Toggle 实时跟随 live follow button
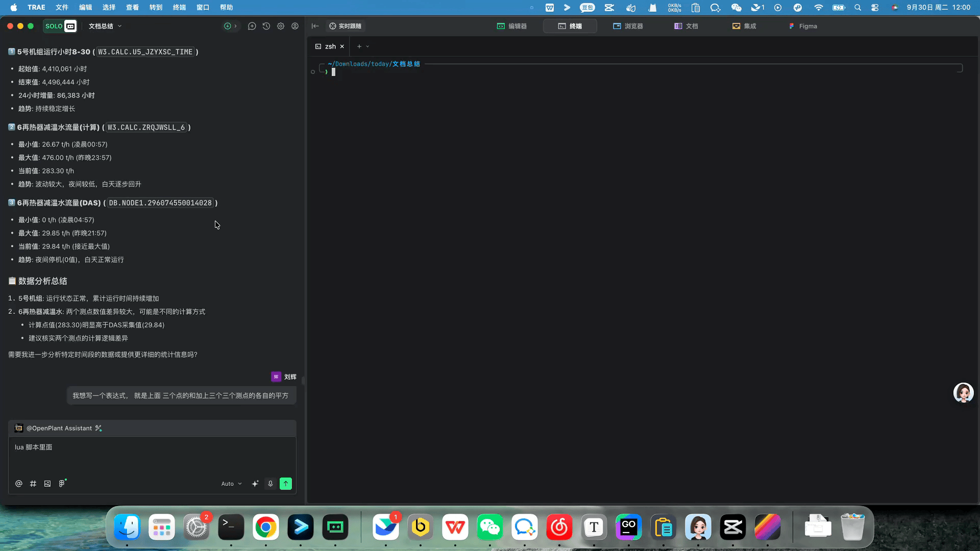This screenshot has width=980, height=551. (346, 26)
